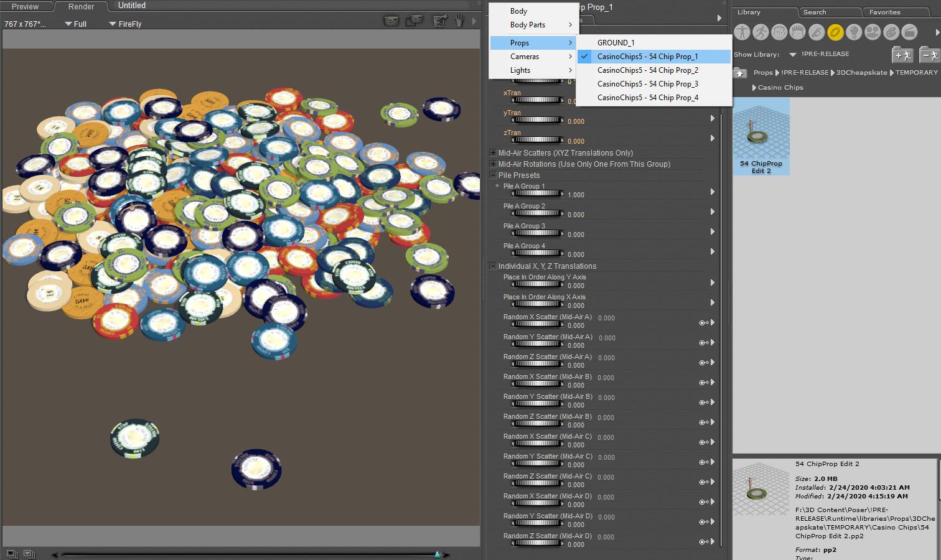Expand the Mid-Air Rotations group
Image resolution: width=941 pixels, height=560 pixels.
pyautogui.click(x=493, y=164)
